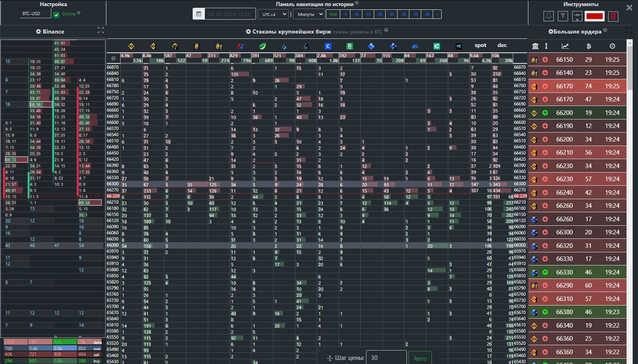Expand the Binance panel to fullscreen
This screenshot has width=638, height=364.
[101, 31]
